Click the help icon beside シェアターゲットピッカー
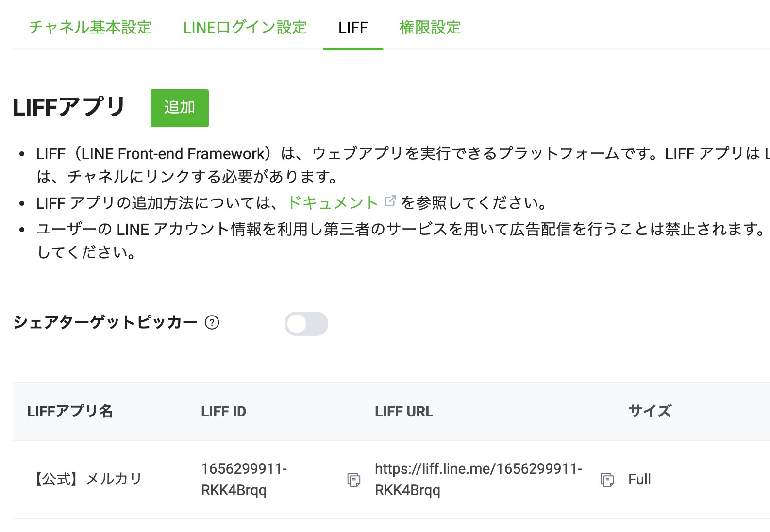The image size is (770, 532). coord(212,322)
